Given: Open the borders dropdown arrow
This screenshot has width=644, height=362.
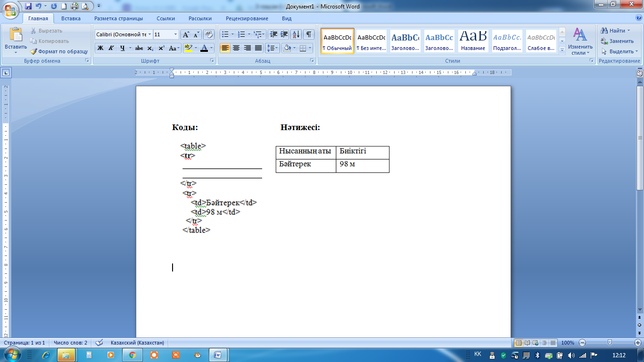Looking at the screenshot, I should pyautogui.click(x=310, y=48).
